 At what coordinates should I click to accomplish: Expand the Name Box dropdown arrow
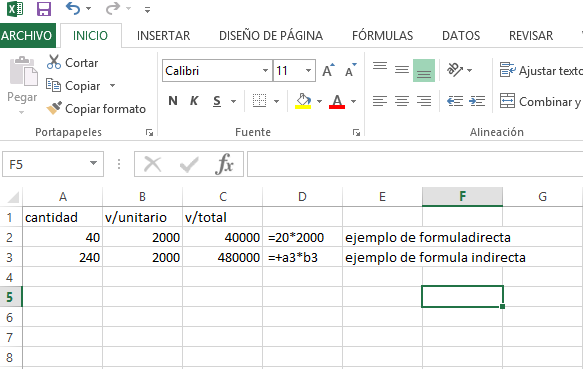pos(93,164)
